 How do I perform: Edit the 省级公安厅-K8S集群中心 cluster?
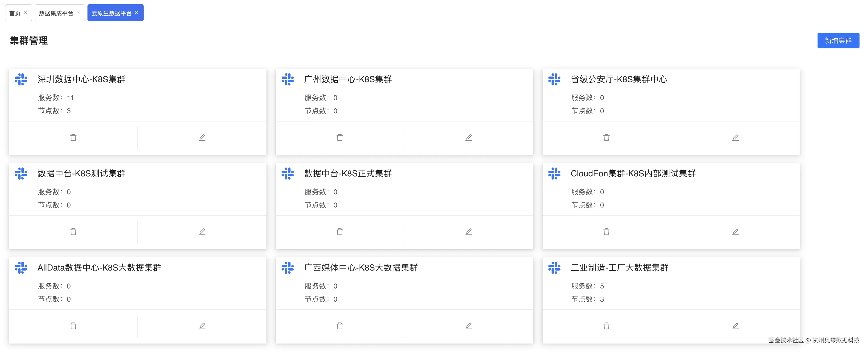pyautogui.click(x=735, y=138)
